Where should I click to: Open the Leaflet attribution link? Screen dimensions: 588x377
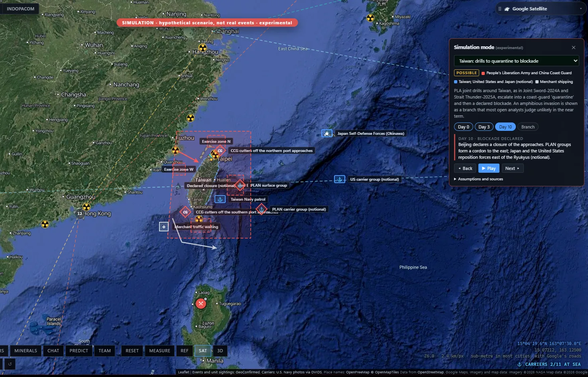184,372
